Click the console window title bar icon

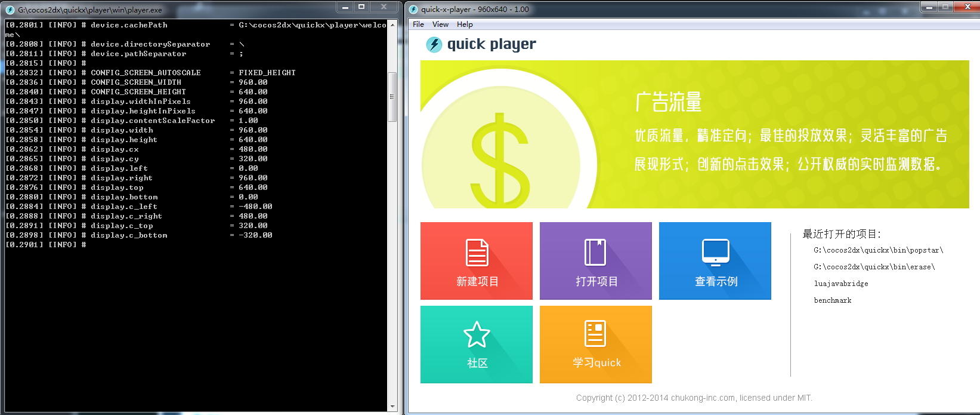point(10,10)
